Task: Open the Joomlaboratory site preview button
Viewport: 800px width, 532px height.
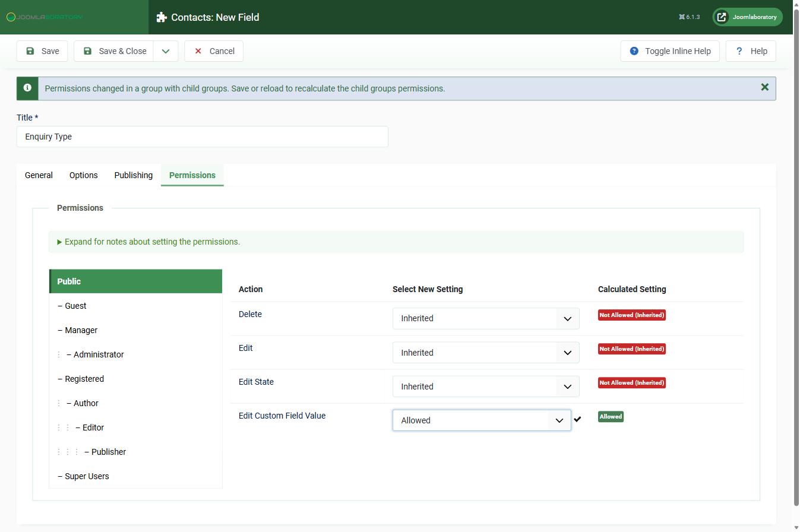Action: pyautogui.click(x=747, y=17)
